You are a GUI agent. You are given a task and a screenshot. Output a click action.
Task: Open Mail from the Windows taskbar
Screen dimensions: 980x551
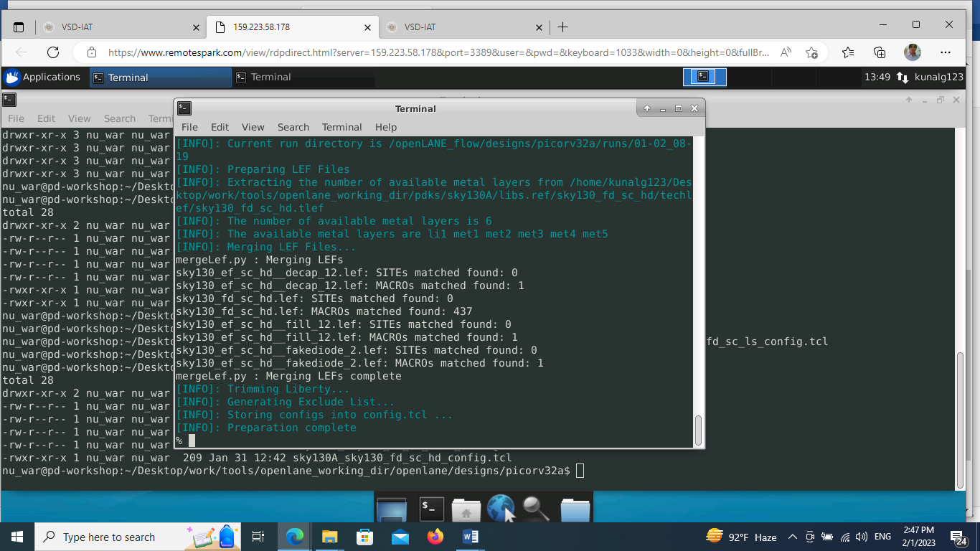click(x=400, y=537)
